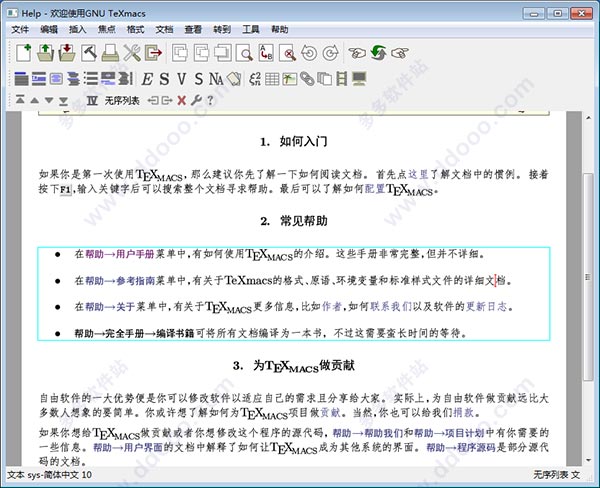Click the move-to-first structured icon

click(20, 100)
